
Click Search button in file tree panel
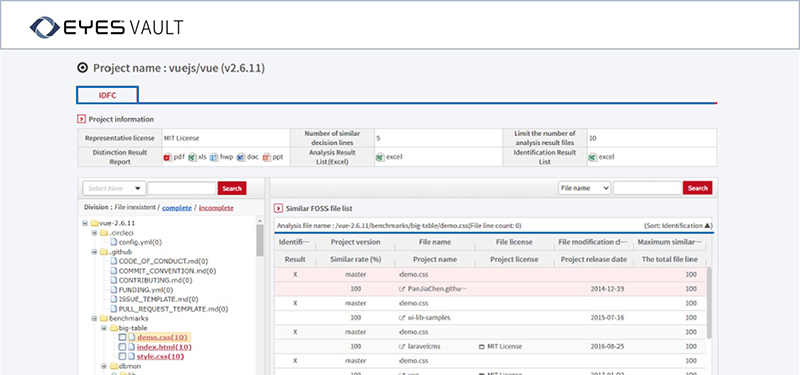(232, 188)
